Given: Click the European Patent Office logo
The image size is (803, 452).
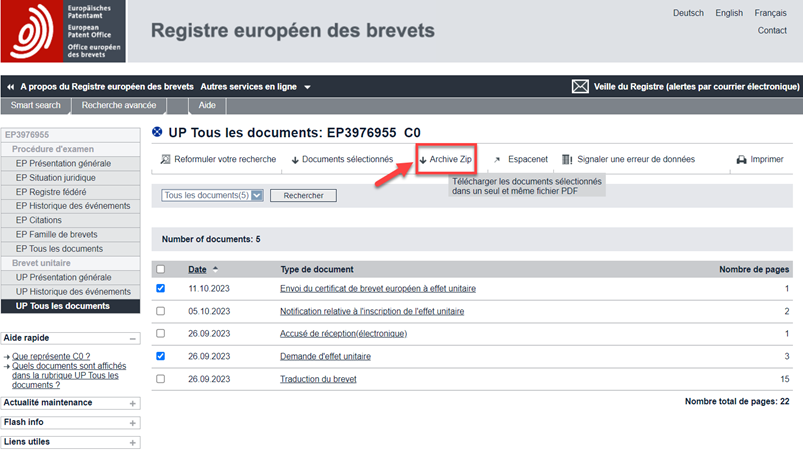Looking at the screenshot, I should click(x=62, y=32).
